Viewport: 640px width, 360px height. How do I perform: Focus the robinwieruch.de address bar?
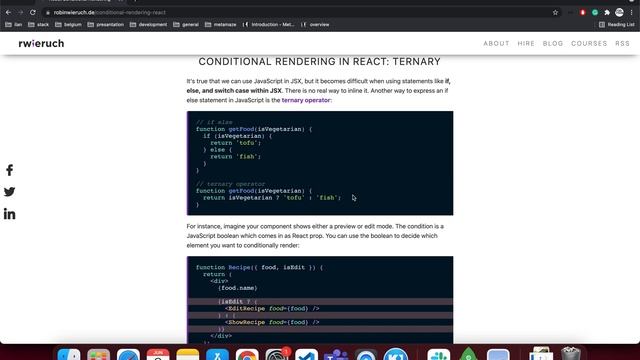click(300, 13)
